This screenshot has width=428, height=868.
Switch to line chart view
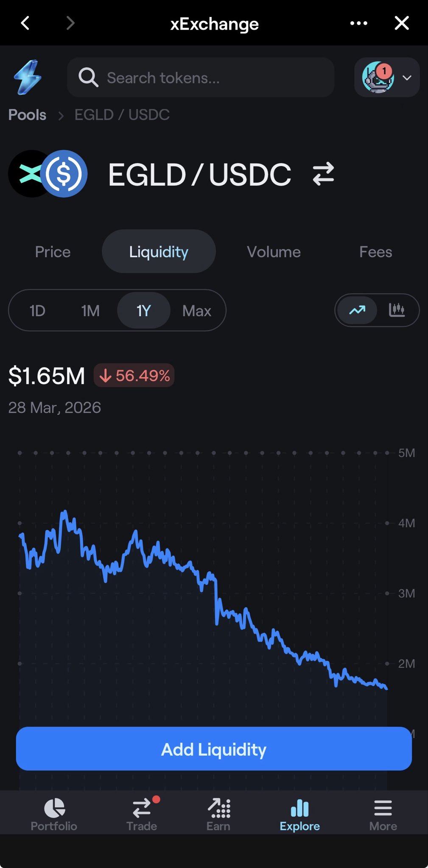(x=357, y=310)
